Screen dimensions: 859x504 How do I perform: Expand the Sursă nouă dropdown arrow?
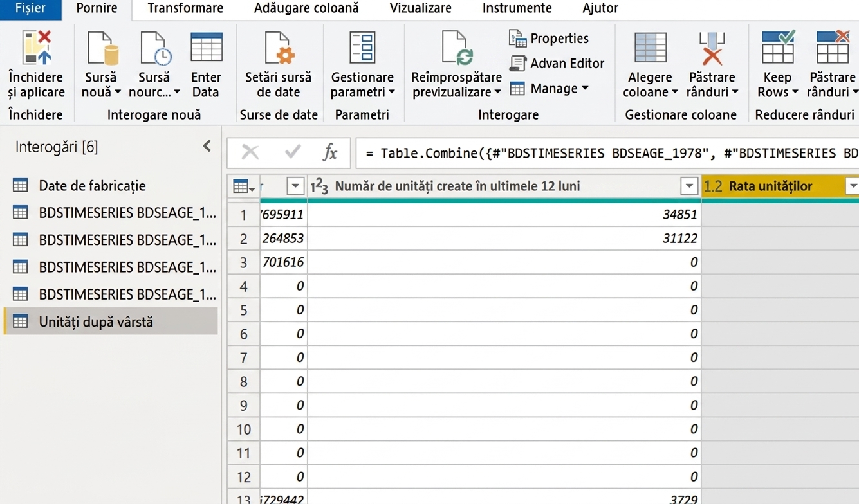click(x=118, y=93)
